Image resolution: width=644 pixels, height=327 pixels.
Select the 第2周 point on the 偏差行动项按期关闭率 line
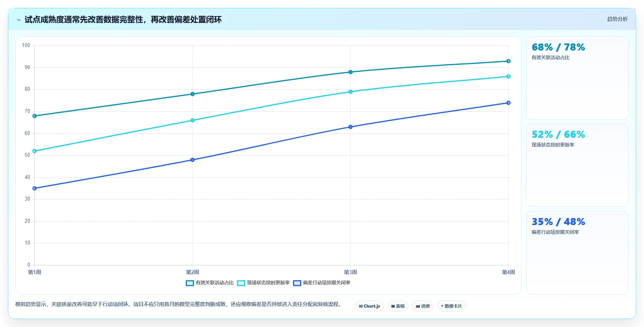[192, 160]
